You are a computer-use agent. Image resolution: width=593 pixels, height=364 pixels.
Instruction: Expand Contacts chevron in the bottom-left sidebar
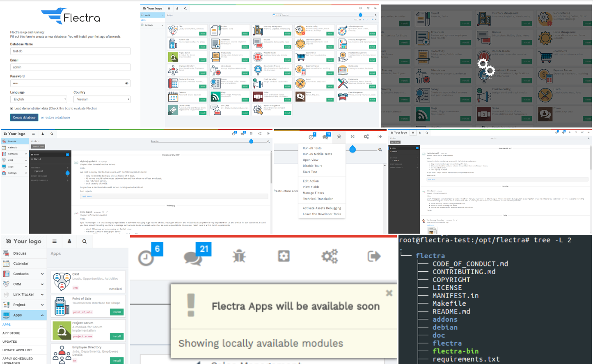click(x=42, y=274)
